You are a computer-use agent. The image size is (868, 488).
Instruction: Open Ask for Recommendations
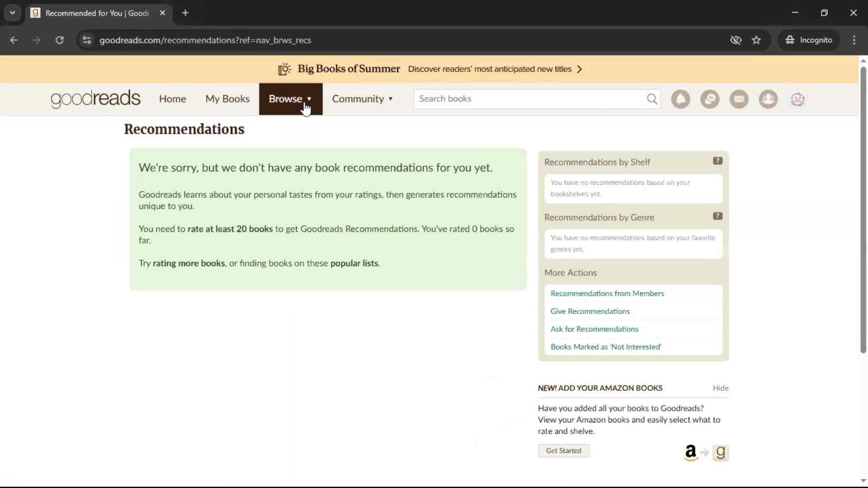(594, 329)
